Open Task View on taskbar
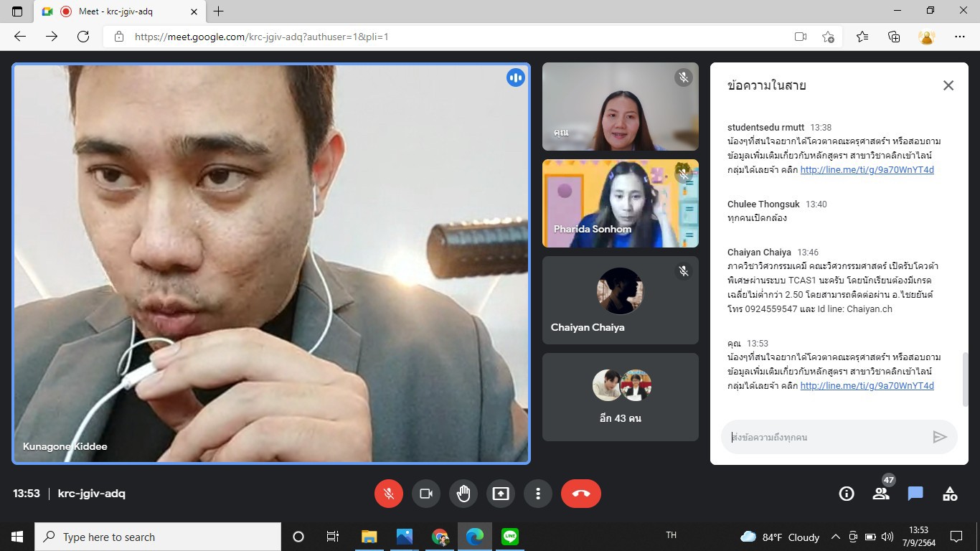The width and height of the screenshot is (980, 551). (333, 537)
